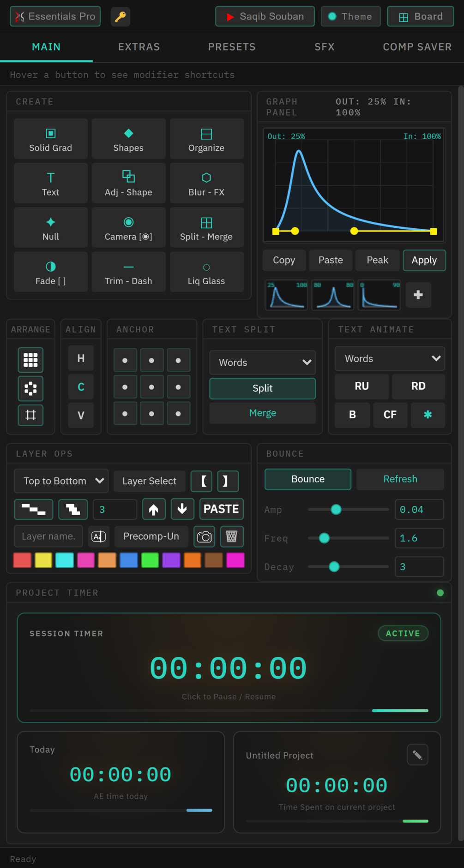Take snapshot with camera icon
Viewport: 464px width, 868px height.
click(x=204, y=536)
